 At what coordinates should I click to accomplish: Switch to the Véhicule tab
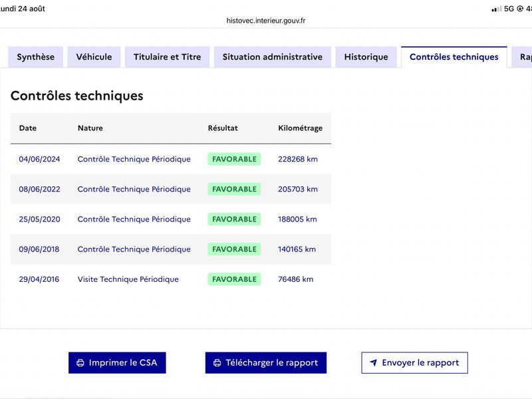tap(94, 57)
